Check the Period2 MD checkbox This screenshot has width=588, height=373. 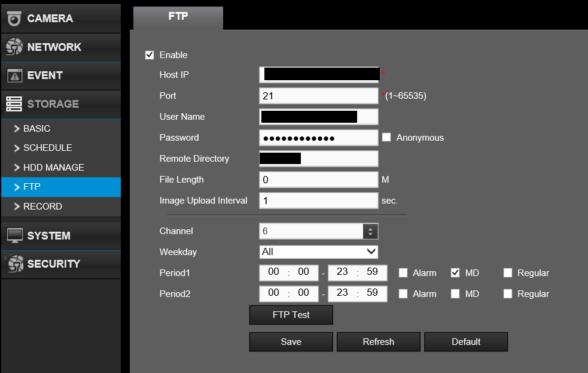[x=455, y=294]
